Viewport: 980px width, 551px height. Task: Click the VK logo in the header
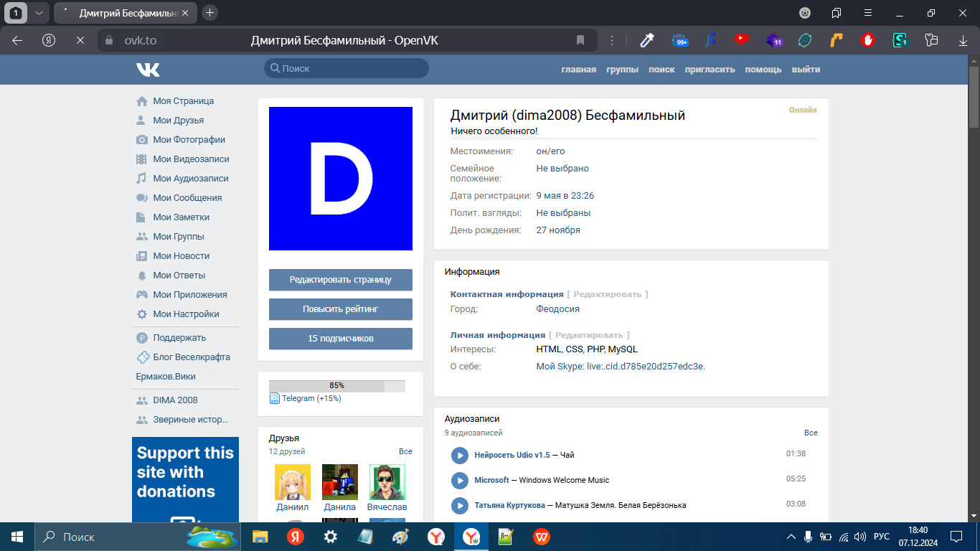pos(148,70)
